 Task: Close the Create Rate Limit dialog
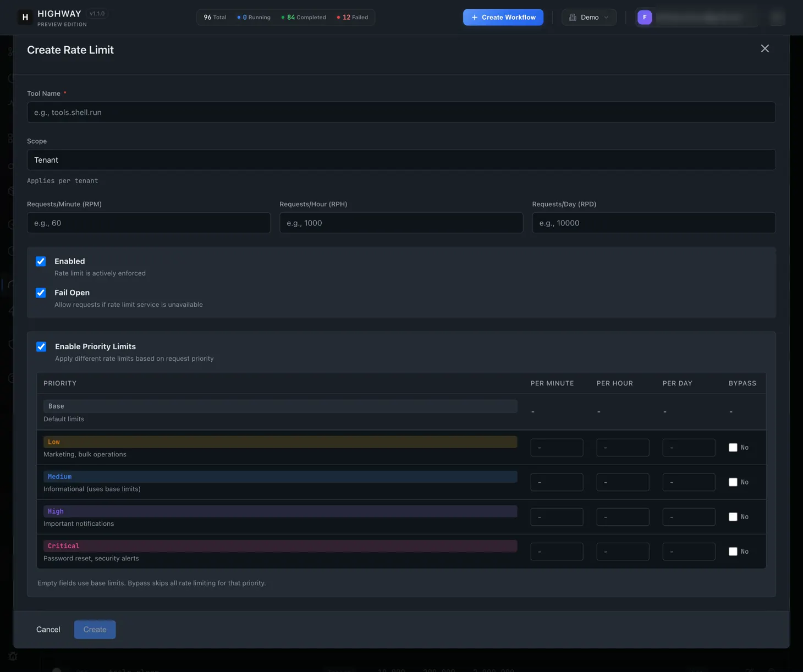tap(765, 49)
